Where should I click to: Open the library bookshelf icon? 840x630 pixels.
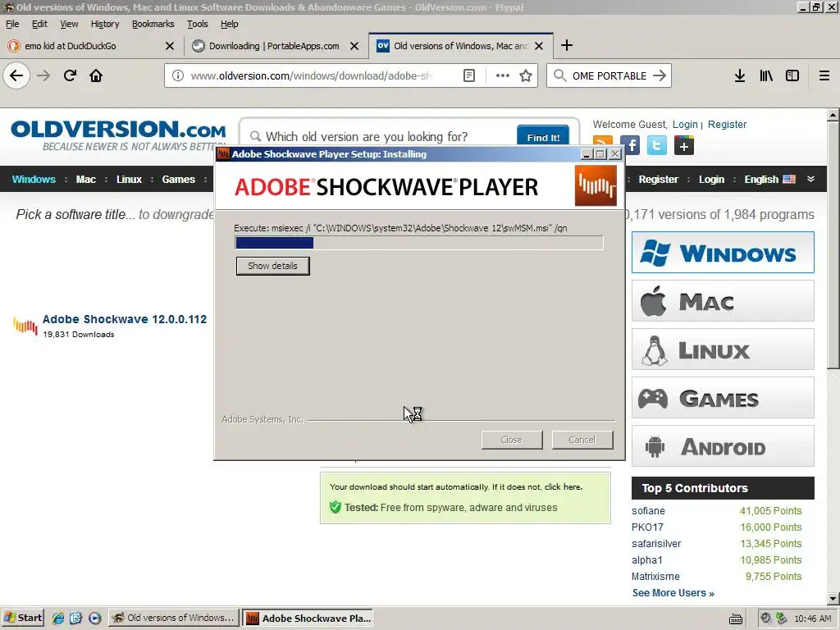[x=766, y=75]
